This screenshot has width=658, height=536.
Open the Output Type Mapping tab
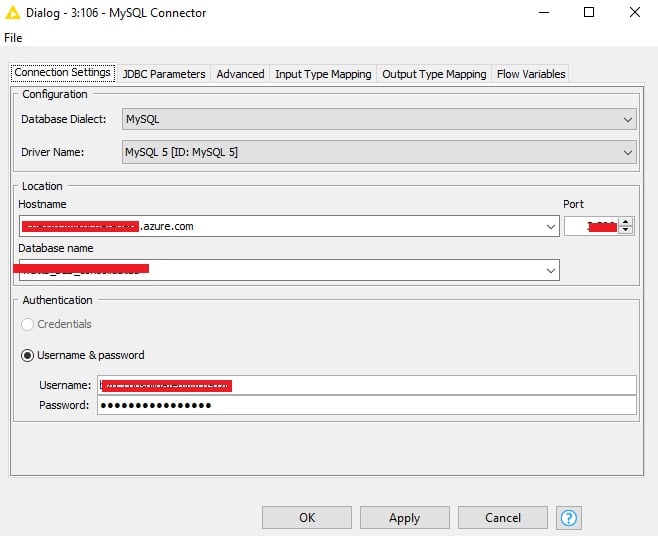(x=434, y=74)
